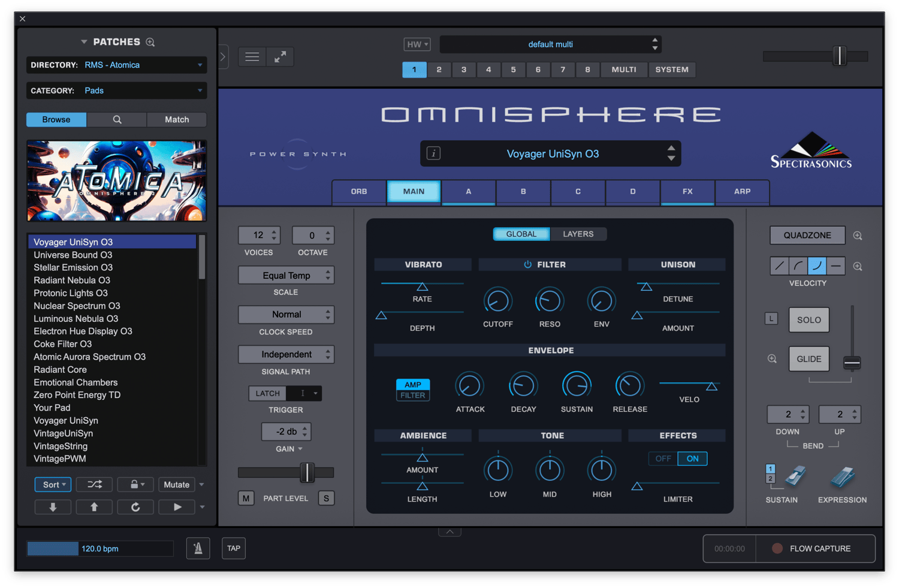The image size is (899, 588).
Task: Toggle the GLIDE button
Action: tap(809, 359)
